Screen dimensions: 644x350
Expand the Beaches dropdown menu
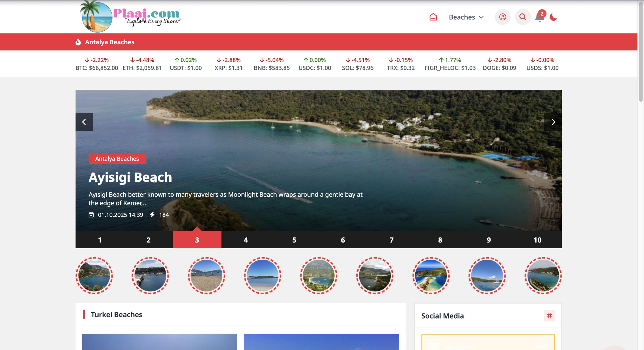466,17
